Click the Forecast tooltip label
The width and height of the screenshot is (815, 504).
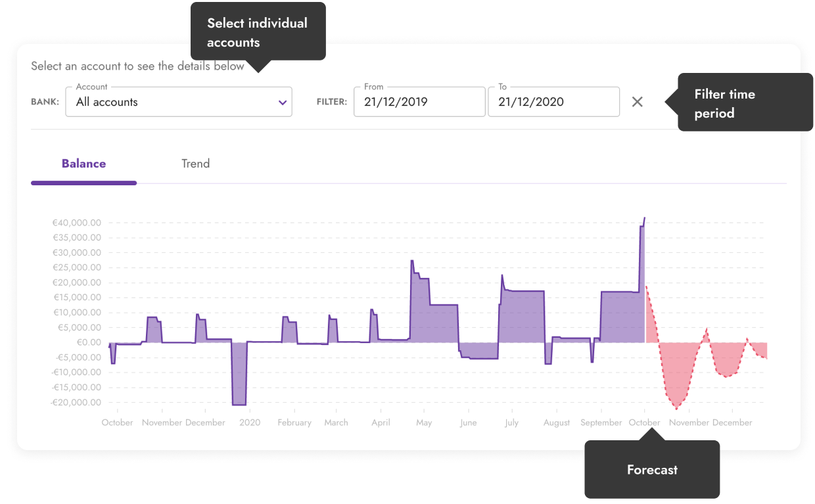click(x=651, y=470)
